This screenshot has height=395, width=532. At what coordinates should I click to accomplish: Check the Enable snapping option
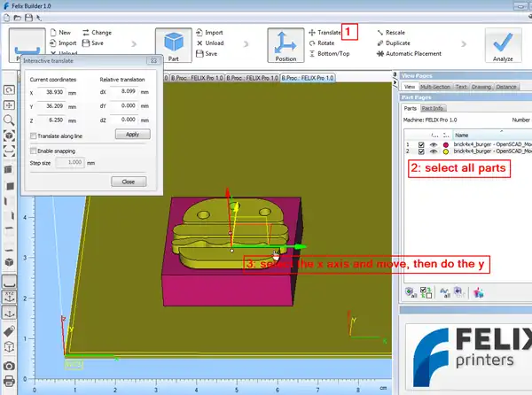click(x=33, y=151)
